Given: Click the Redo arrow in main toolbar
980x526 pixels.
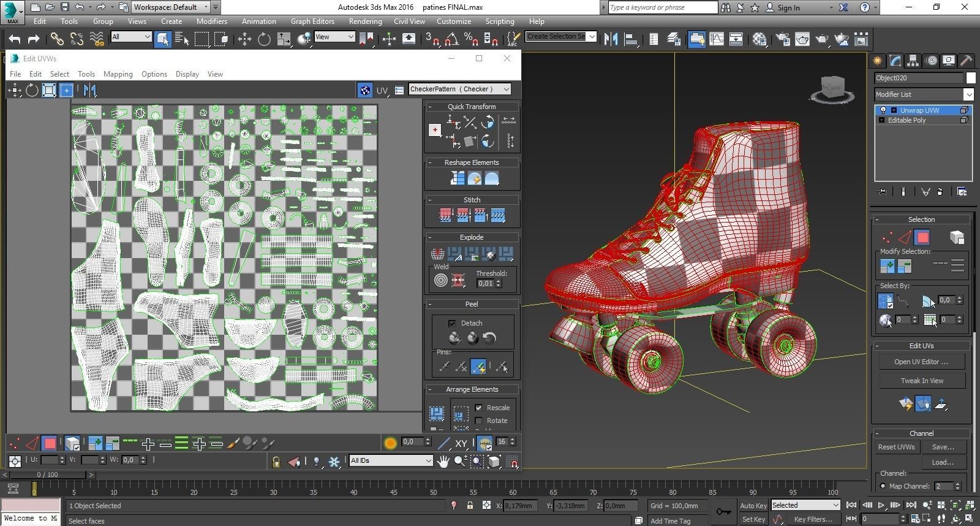Looking at the screenshot, I should click(34, 39).
